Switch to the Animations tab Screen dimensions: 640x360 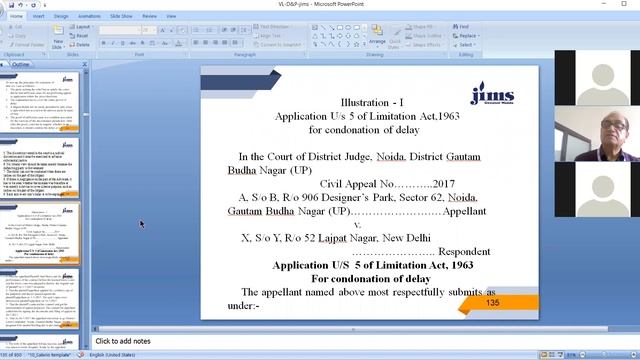(x=89, y=16)
